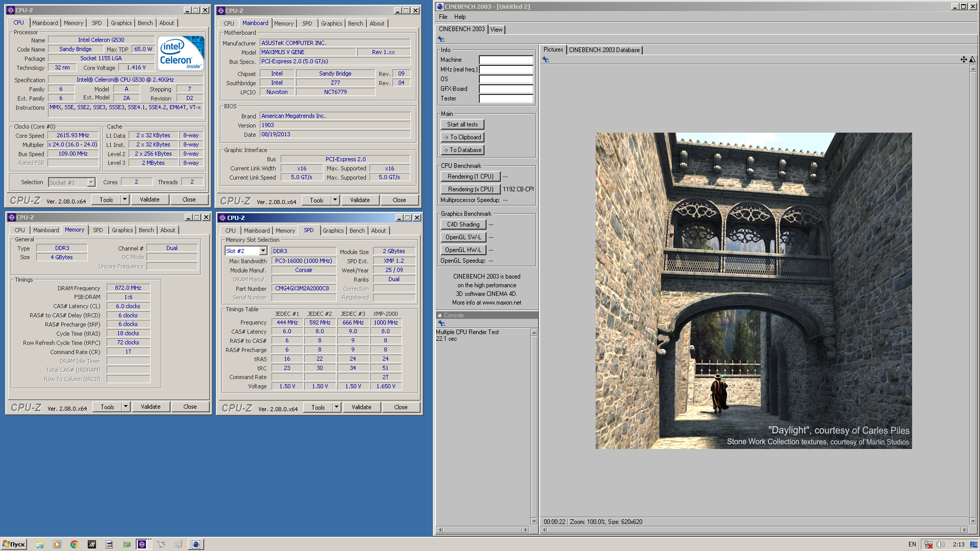Click picture viewer horizontal scrollbar right arrow
Image resolution: width=980 pixels, height=551 pixels.
[964, 530]
